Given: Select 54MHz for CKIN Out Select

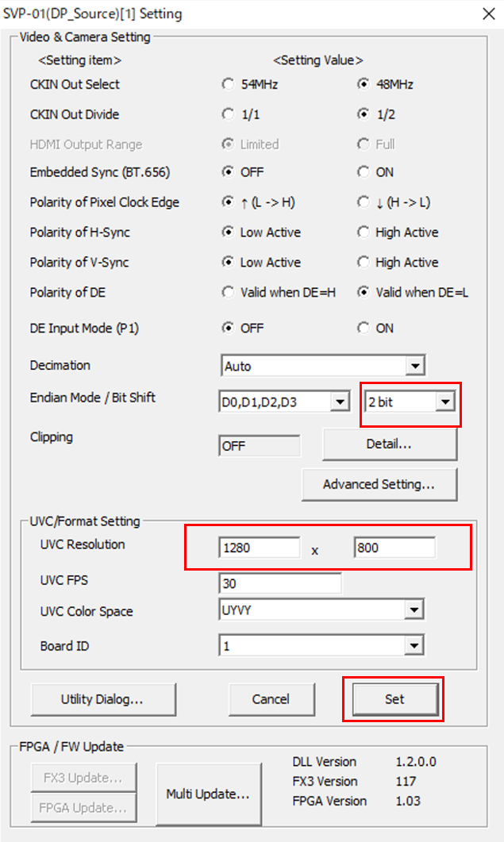Looking at the screenshot, I should coord(229,84).
